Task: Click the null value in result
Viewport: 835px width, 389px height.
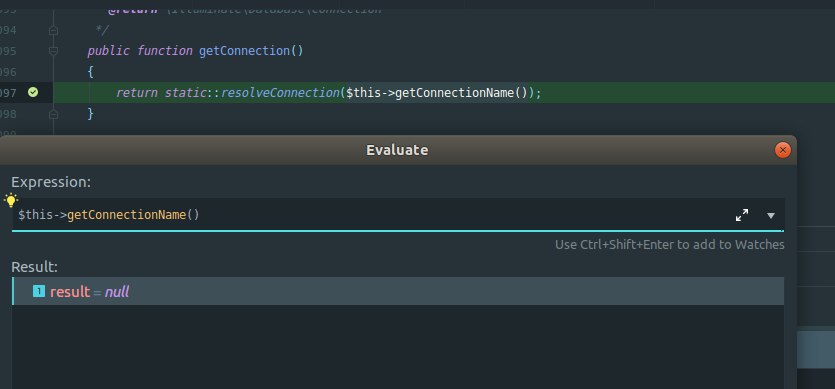Action: click(117, 291)
